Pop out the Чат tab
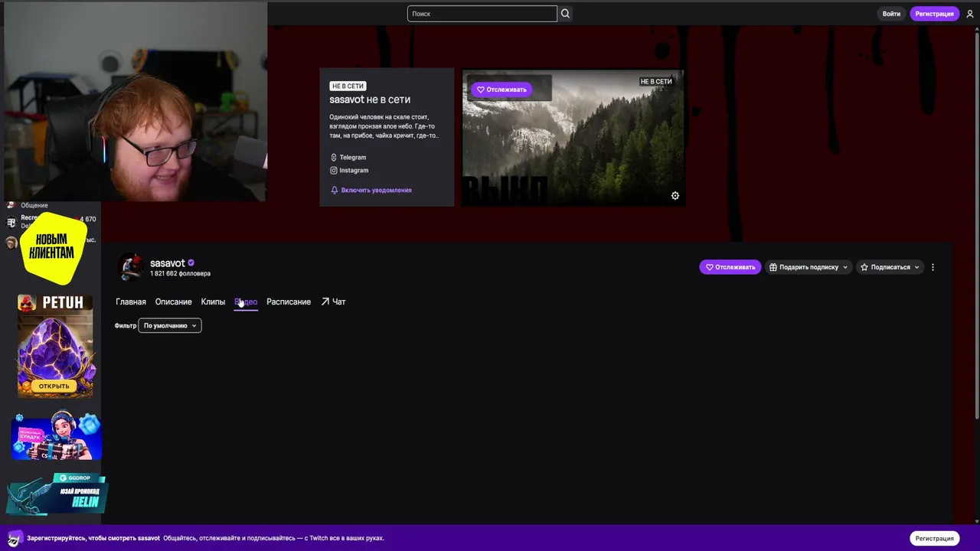The image size is (980, 551). (334, 302)
